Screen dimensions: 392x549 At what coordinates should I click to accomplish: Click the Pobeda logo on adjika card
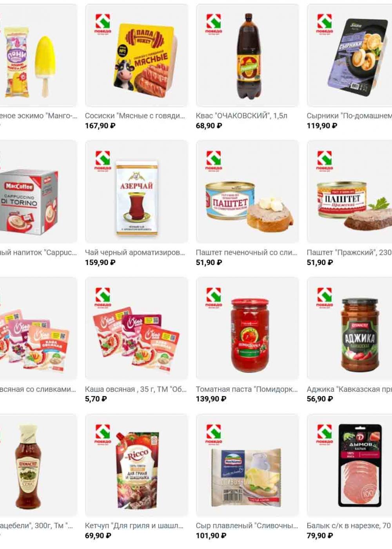(x=325, y=297)
